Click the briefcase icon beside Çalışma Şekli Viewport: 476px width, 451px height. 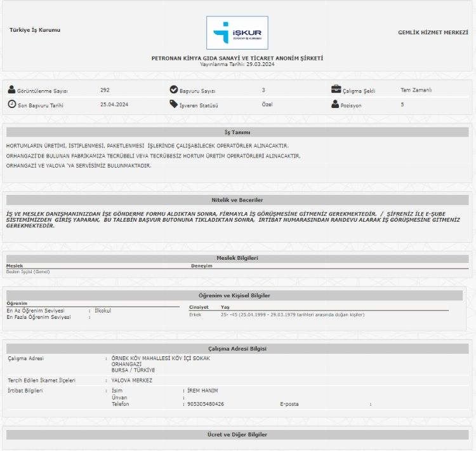336,90
